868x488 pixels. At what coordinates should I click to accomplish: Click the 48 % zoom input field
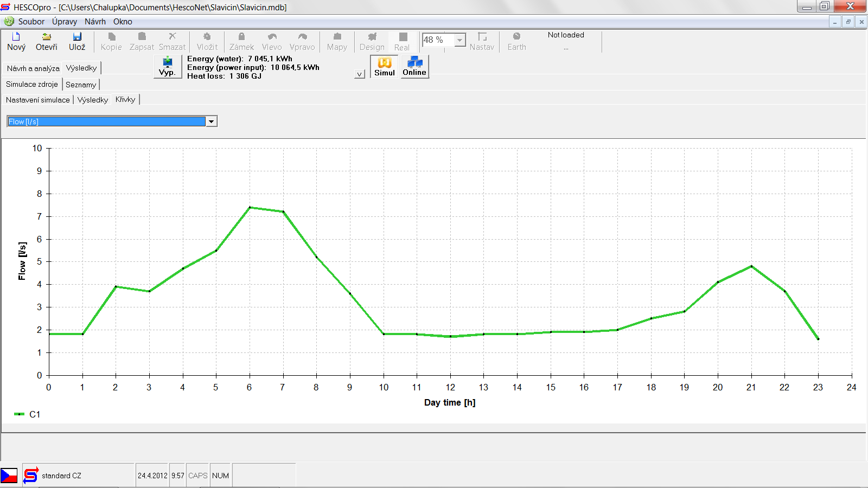pos(438,40)
